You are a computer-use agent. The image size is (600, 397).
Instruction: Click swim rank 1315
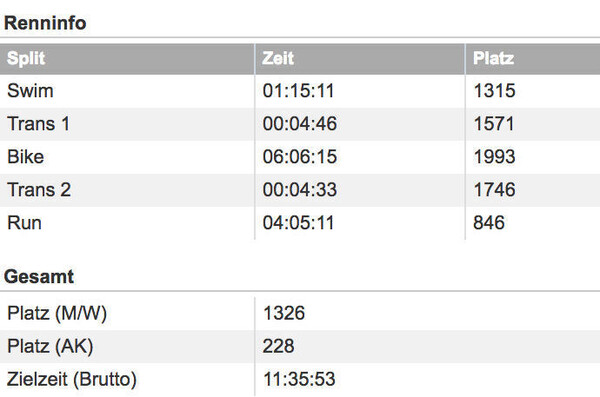(494, 91)
